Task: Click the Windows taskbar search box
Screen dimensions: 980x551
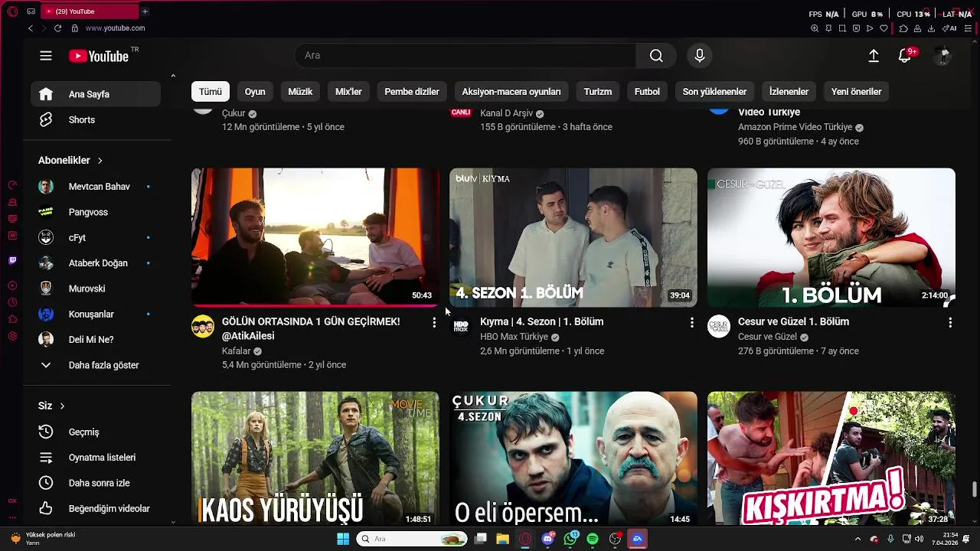Action: coord(413,539)
